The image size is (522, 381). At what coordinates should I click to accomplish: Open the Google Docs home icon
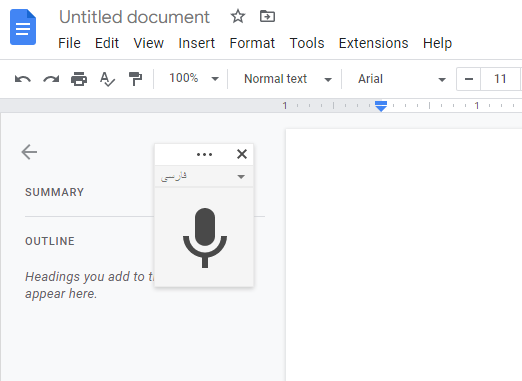[x=23, y=27]
